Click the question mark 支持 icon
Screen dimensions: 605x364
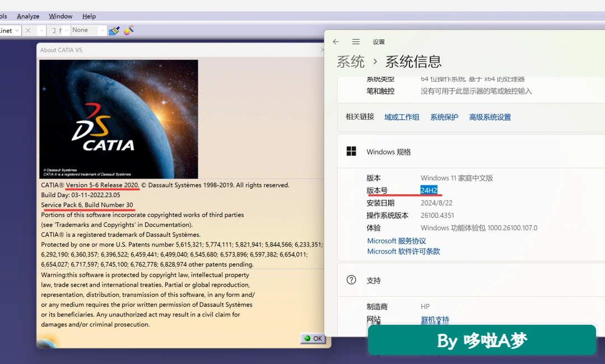pos(351,280)
